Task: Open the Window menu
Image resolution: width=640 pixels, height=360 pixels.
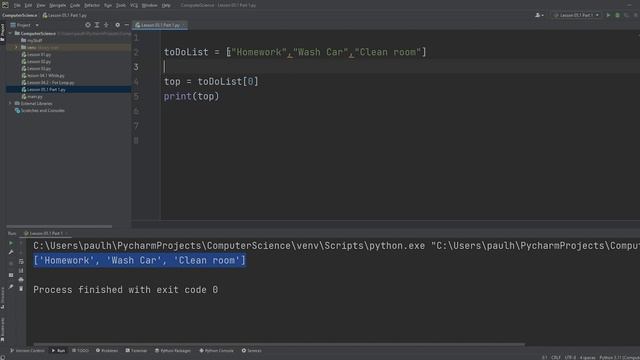Action: click(149, 5)
